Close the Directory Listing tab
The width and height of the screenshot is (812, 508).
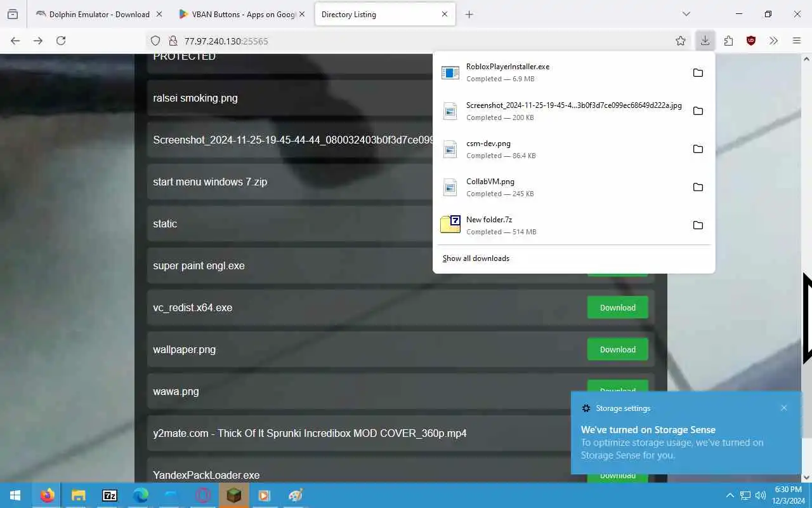point(445,14)
